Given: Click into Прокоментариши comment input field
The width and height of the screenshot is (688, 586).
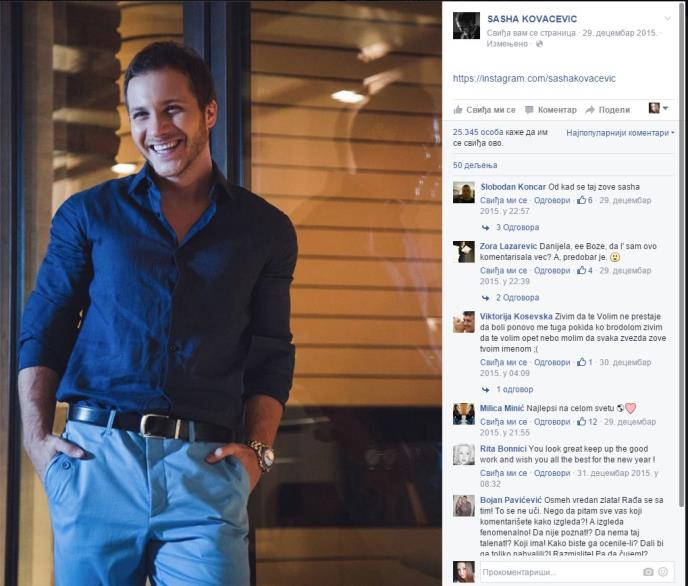Looking at the screenshot, I should (x=562, y=572).
